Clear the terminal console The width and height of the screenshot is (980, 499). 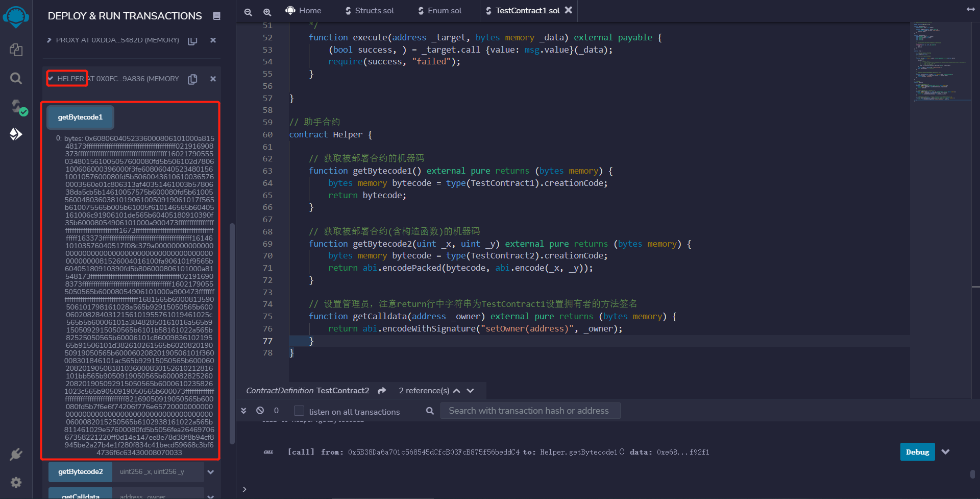[x=260, y=410]
